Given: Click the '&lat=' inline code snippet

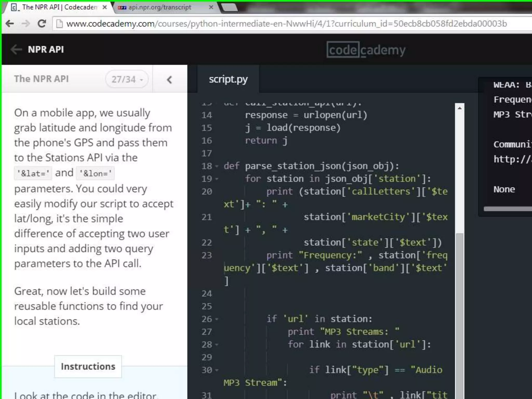Looking at the screenshot, I should (x=33, y=173).
